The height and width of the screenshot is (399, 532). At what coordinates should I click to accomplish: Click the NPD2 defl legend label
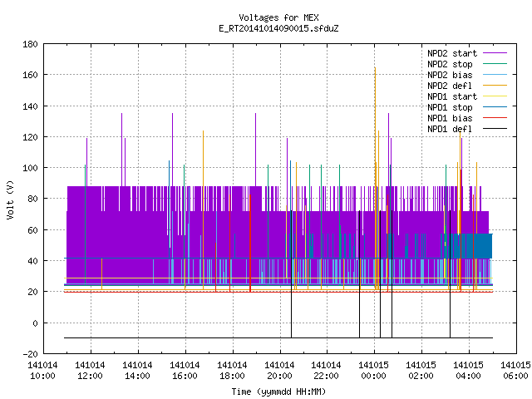click(x=450, y=86)
